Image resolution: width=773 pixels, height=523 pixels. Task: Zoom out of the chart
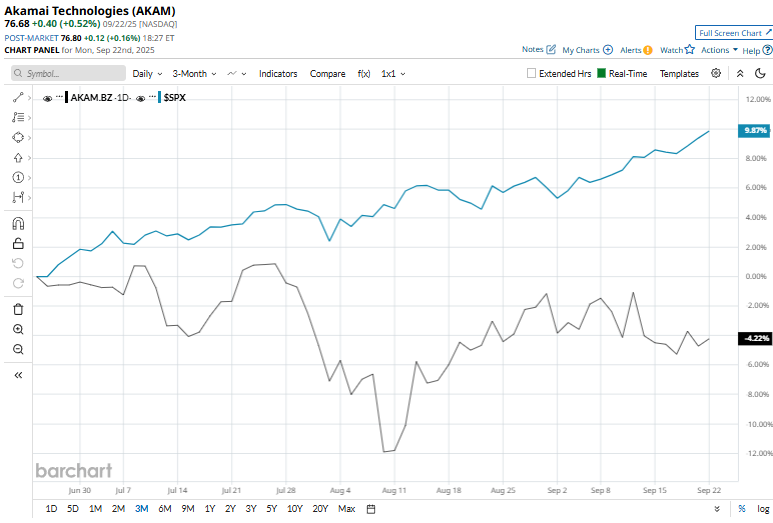point(18,349)
